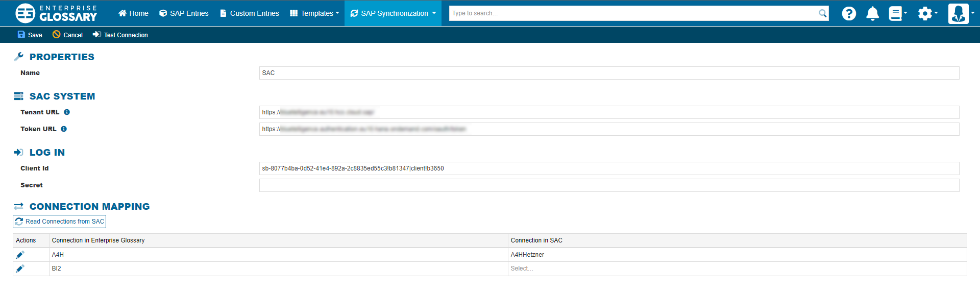This screenshot has width=980, height=294.
Task: Edit the A4H connection row pencil
Action: pos(20,255)
